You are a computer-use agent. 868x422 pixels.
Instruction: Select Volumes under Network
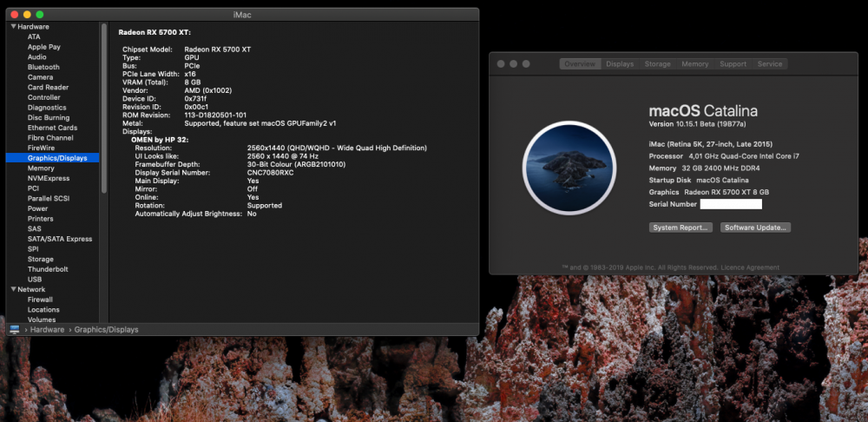42,320
